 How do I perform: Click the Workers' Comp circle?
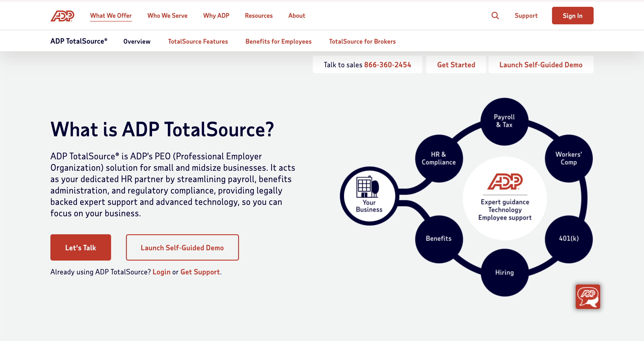point(568,158)
